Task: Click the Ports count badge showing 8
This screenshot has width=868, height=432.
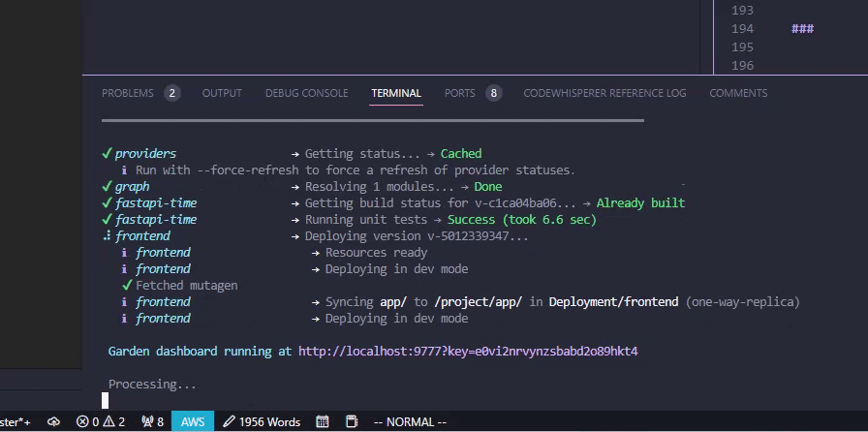Action: coord(493,93)
